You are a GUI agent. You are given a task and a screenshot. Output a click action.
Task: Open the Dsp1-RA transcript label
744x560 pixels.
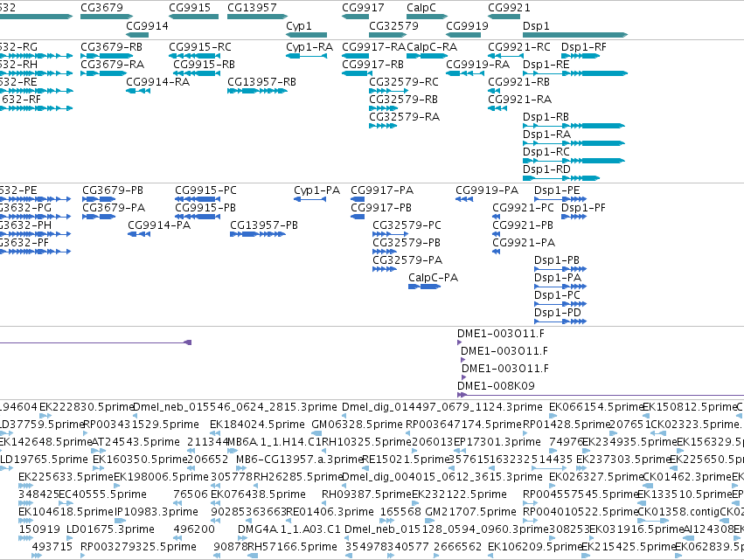tap(546, 135)
